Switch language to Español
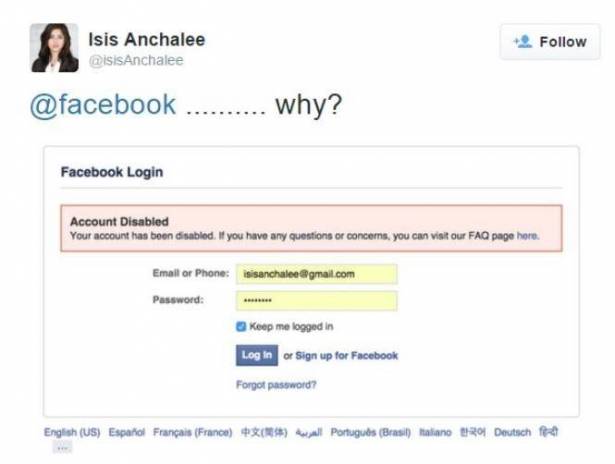Viewport: 615px width, 464px height. pos(127,432)
